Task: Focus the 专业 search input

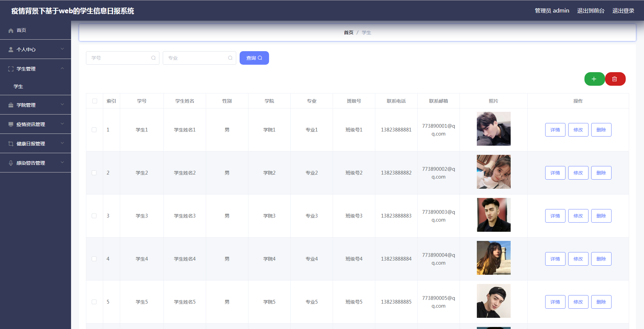Action: tap(199, 58)
